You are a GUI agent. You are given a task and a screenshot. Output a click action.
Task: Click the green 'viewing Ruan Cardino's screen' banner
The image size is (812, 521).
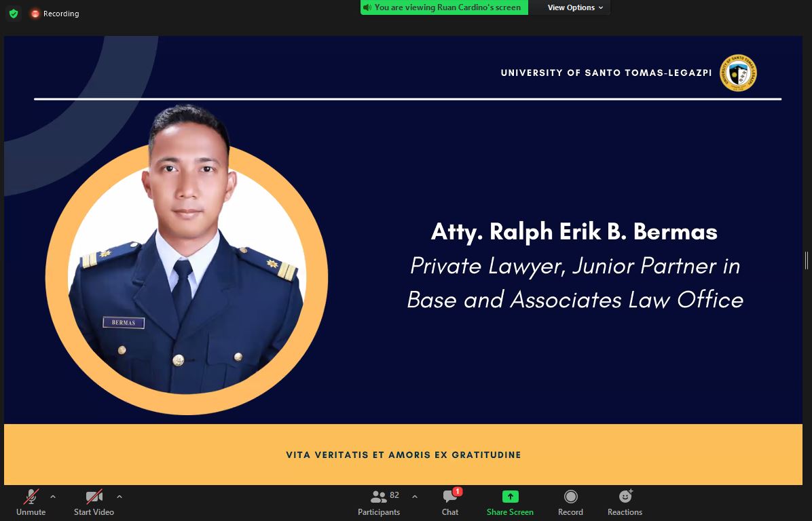coord(445,7)
